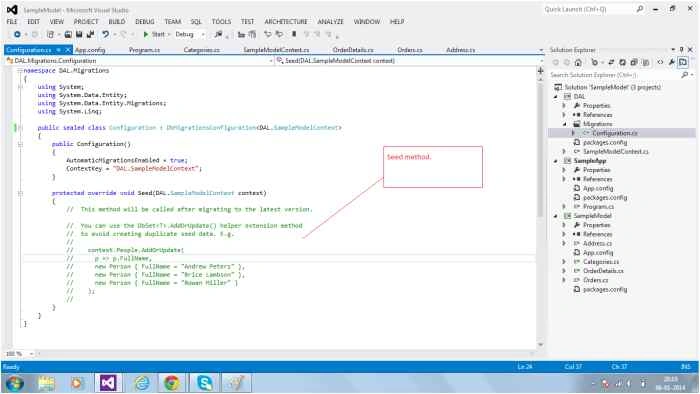Image resolution: width=700 pixels, height=394 pixels.
Task: Click the Redo toolbar icon
Action: point(123,34)
